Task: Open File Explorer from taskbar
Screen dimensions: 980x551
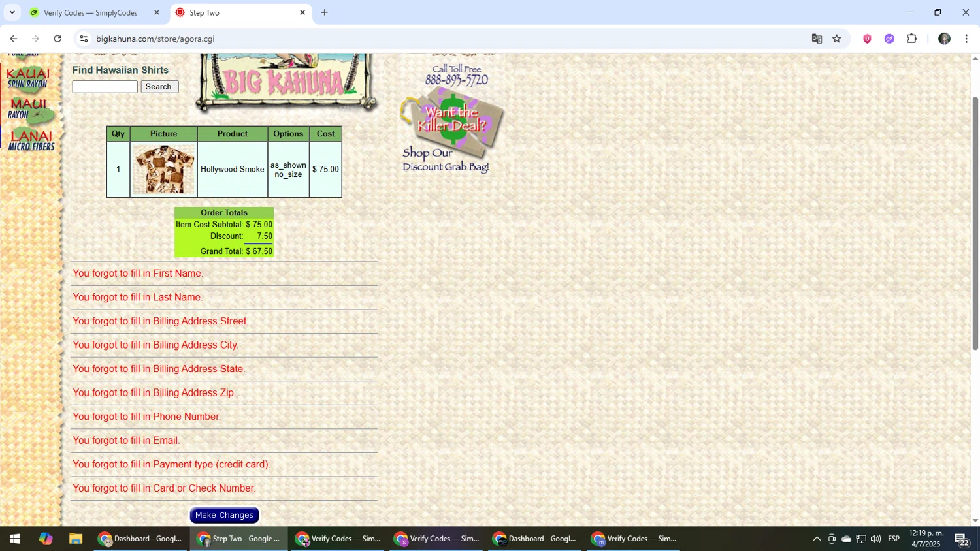Action: [76, 539]
